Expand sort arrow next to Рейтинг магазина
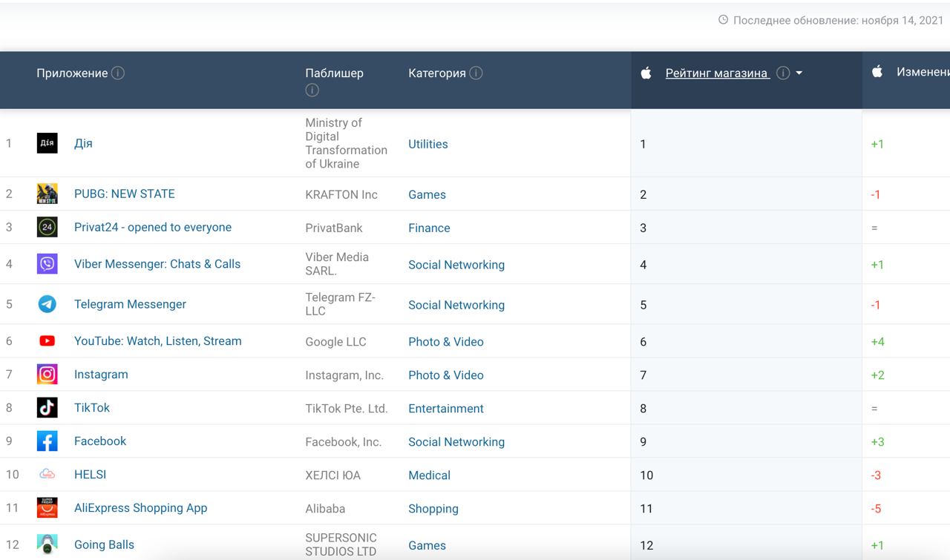950x560 pixels. pyautogui.click(x=799, y=73)
